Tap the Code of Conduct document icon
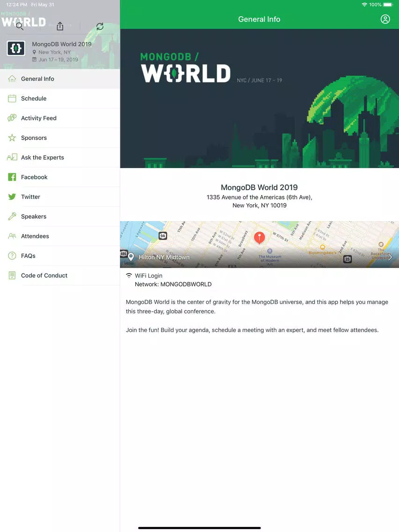 (x=12, y=275)
